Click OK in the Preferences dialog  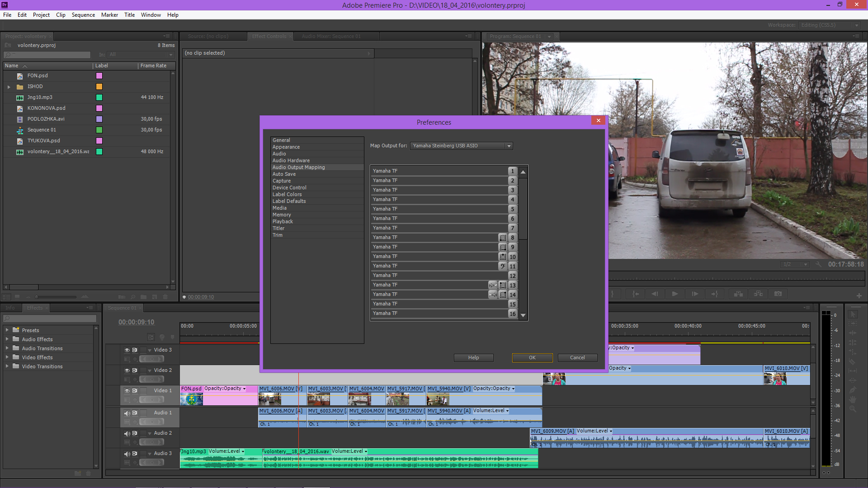point(532,358)
